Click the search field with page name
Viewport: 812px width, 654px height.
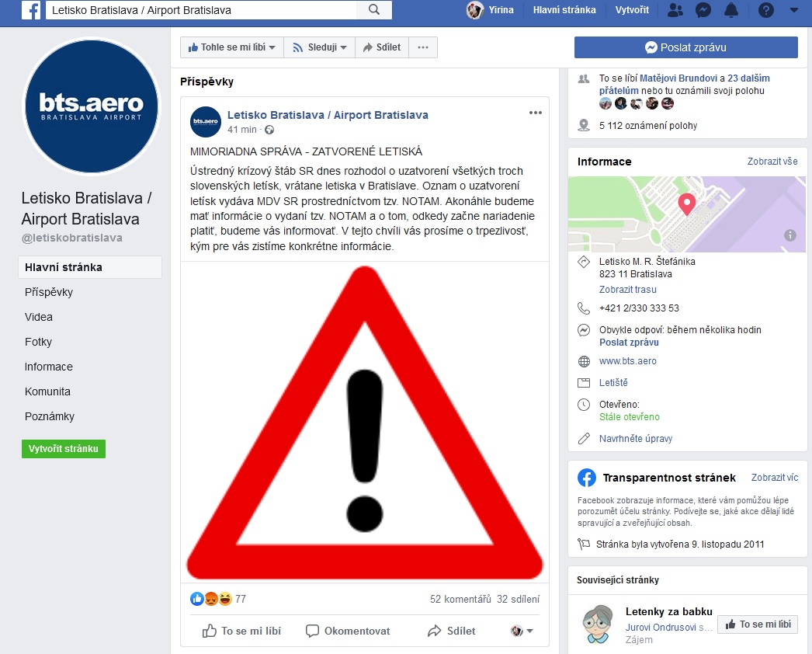(x=201, y=10)
